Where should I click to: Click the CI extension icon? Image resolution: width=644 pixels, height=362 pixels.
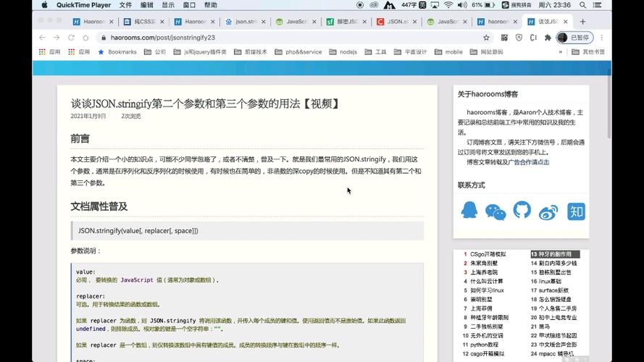tap(533, 38)
